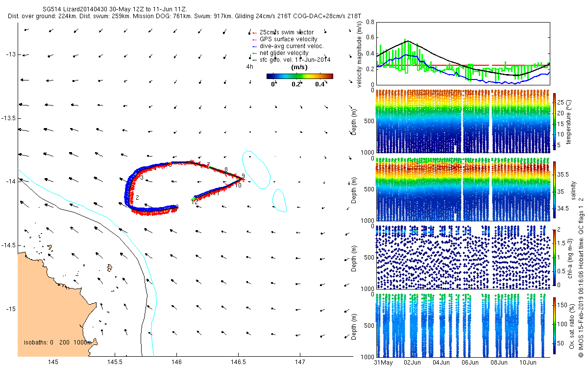Click the '25' tick on the temperature colorbar
The image size is (588, 368).
point(561,102)
